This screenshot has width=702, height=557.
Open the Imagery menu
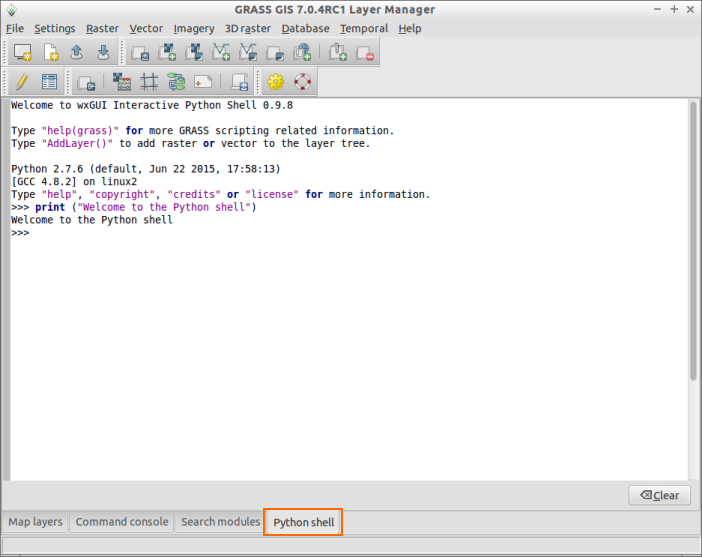[194, 29]
